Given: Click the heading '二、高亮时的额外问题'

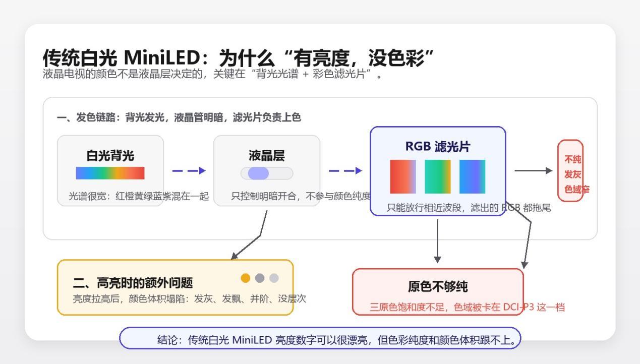Looking at the screenshot, I should click(x=133, y=283).
